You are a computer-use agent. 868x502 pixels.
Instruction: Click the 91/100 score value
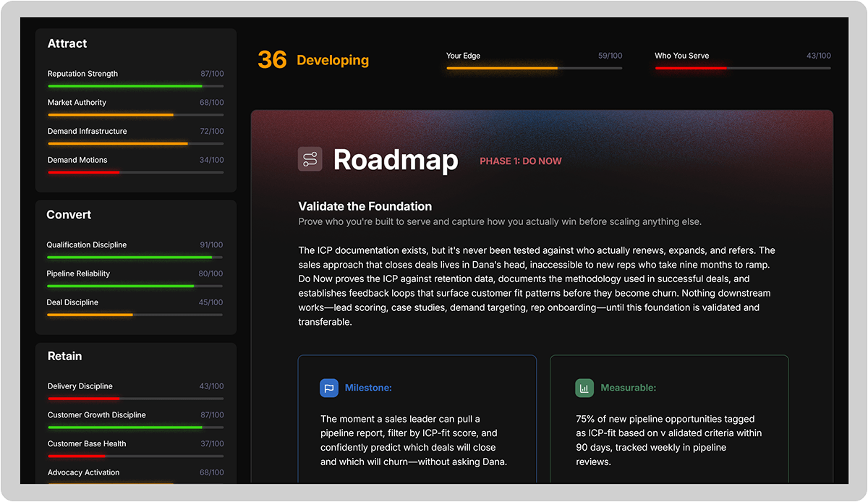(x=211, y=244)
